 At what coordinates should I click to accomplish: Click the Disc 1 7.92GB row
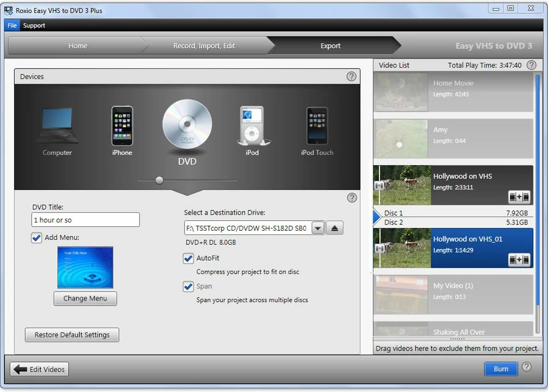pyautogui.click(x=456, y=213)
